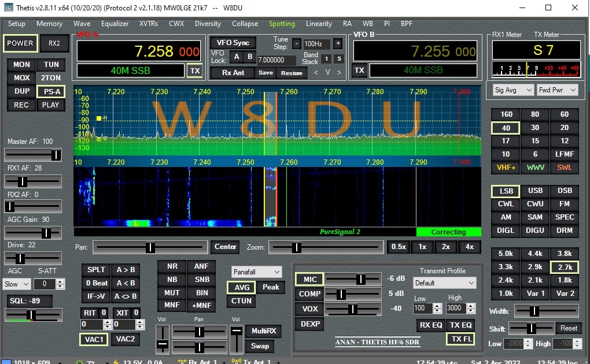
Task: Click TX button under VFO A
Action: coord(195,70)
